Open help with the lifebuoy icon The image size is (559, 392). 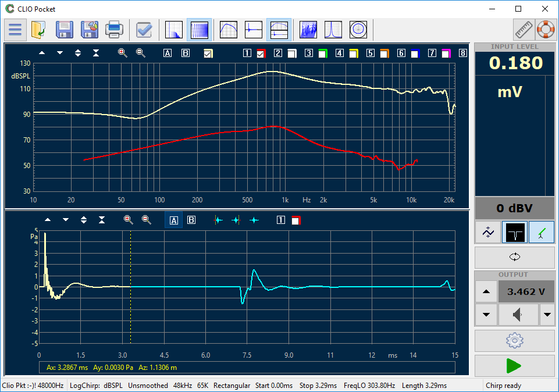(546, 30)
